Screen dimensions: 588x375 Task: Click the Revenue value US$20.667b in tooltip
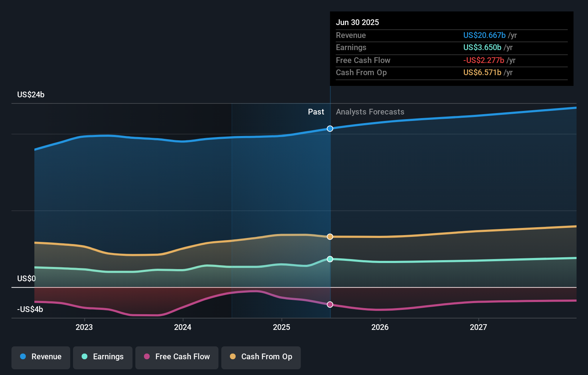point(484,35)
